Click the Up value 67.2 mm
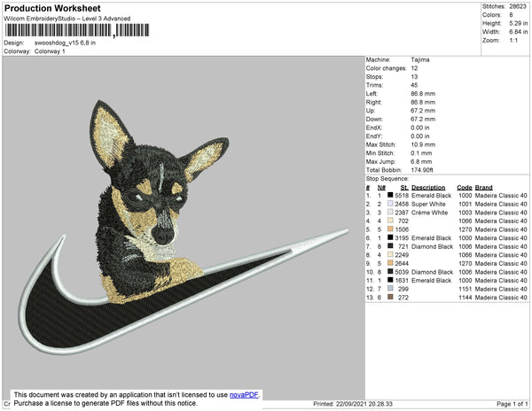This screenshot has height=411, width=532. [423, 111]
